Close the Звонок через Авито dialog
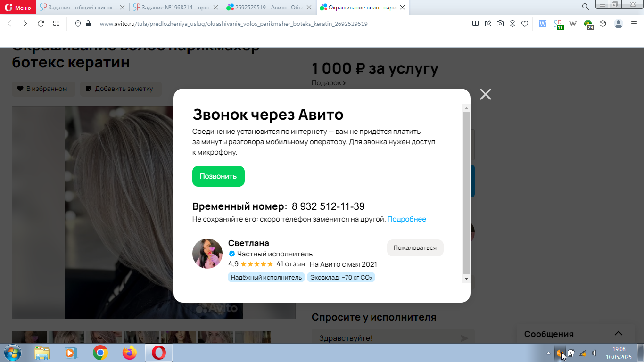This screenshot has height=362, width=644. click(486, 94)
